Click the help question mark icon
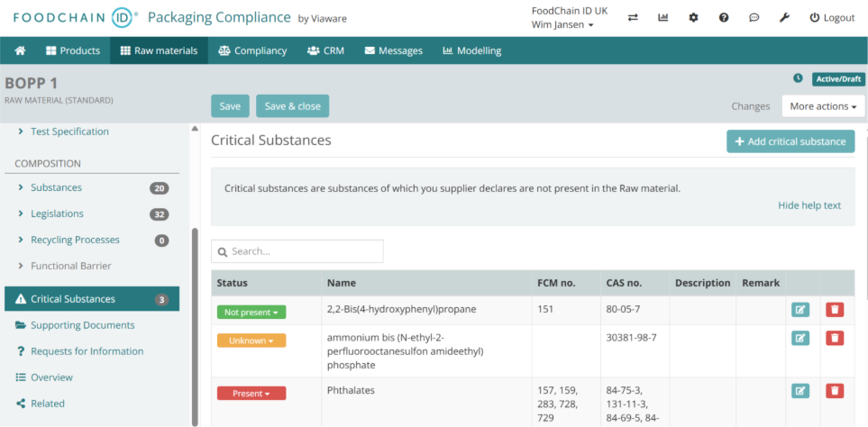Image resolution: width=868 pixels, height=427 pixels. [724, 18]
